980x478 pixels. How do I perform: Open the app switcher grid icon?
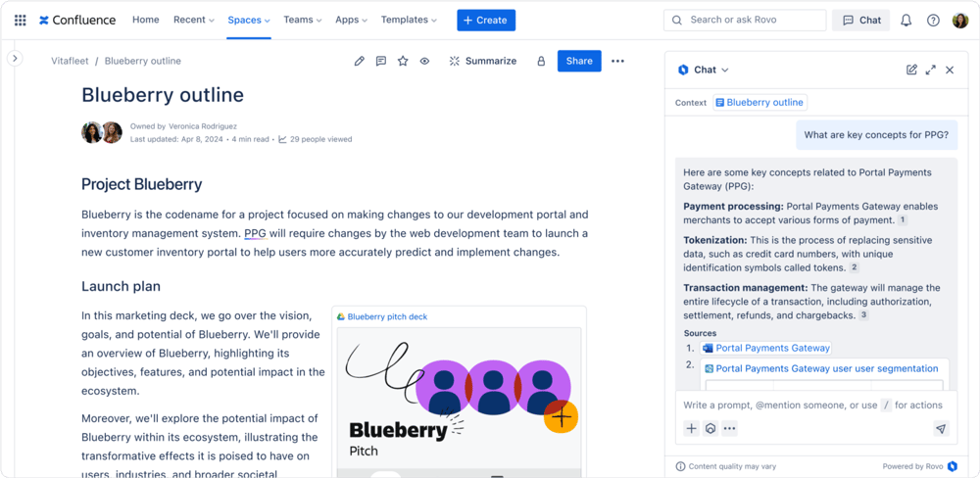[20, 20]
